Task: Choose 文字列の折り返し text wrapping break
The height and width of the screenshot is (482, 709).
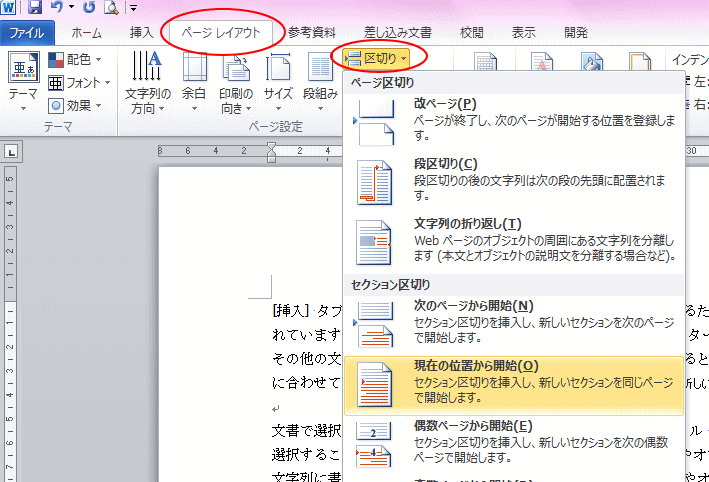Action: [x=514, y=241]
